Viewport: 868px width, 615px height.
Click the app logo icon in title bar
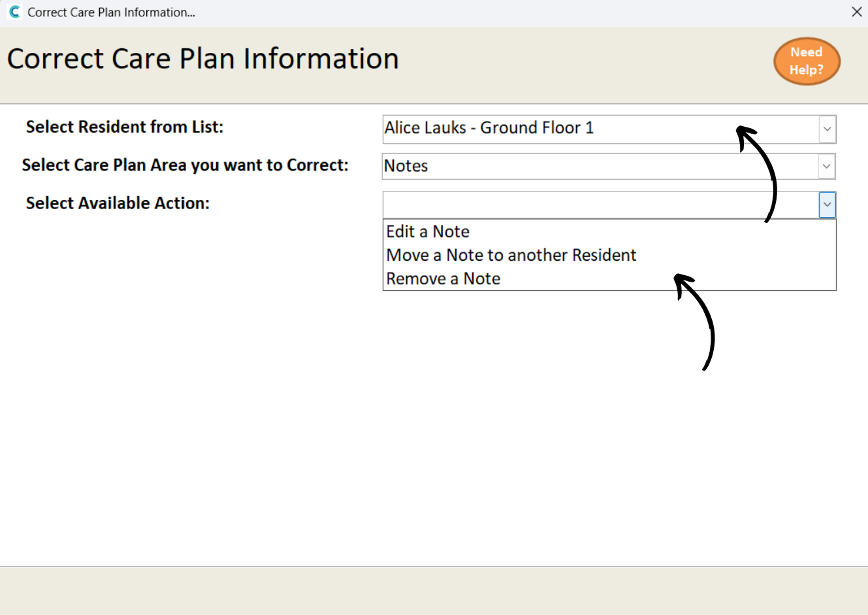[14, 12]
